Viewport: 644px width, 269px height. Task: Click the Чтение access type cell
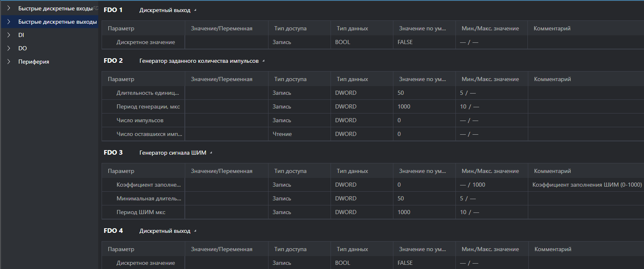[x=300, y=134]
